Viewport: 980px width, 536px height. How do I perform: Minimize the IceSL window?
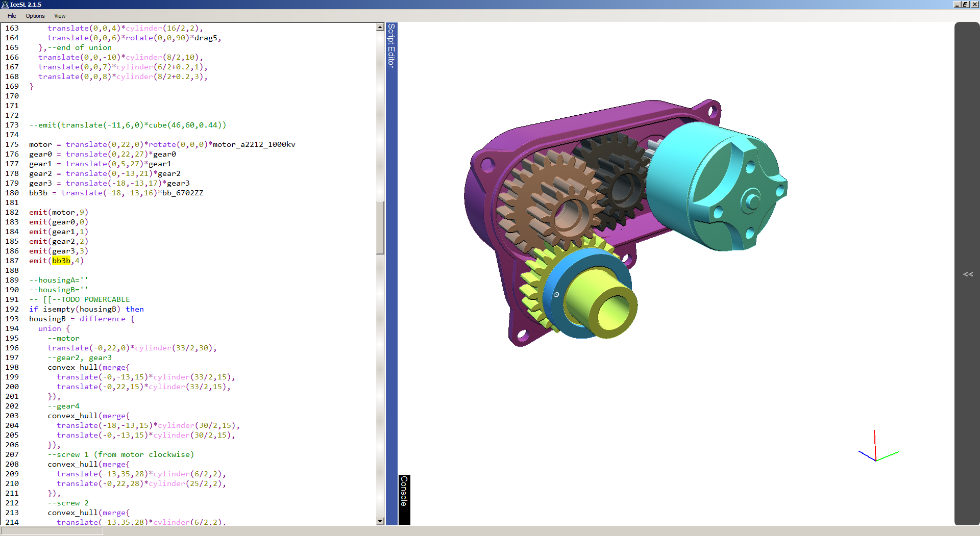957,5
